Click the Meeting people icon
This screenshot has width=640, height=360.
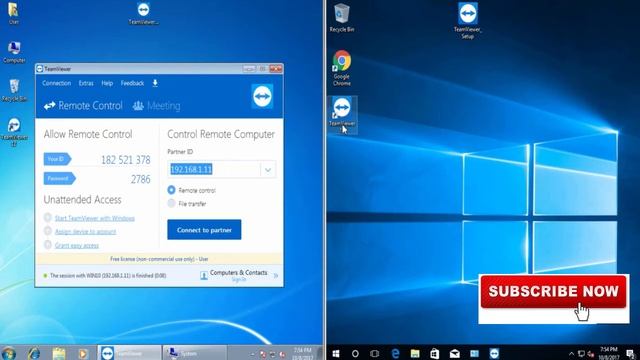pos(138,106)
